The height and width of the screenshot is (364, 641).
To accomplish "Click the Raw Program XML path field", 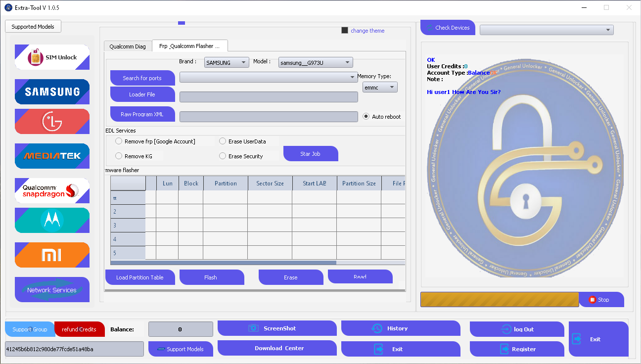I will point(269,117).
